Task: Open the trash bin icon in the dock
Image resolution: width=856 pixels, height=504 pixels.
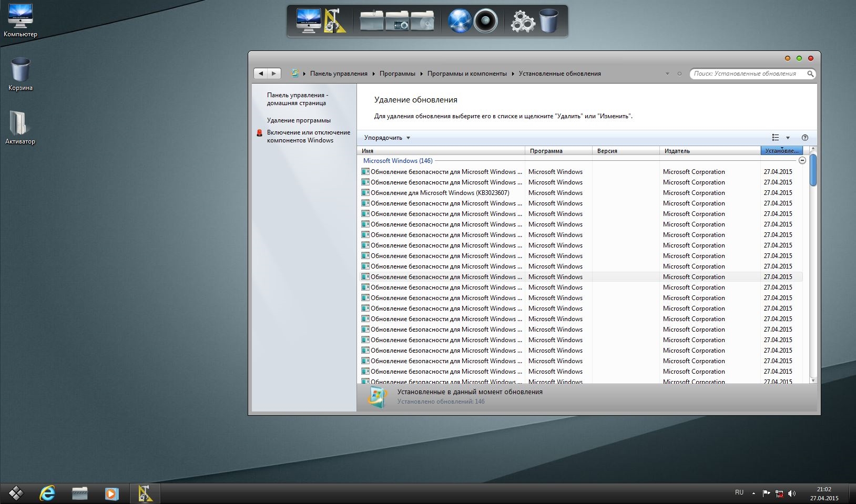Action: 548,21
